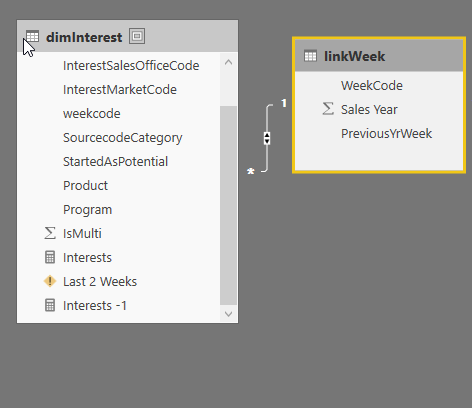
Task: Select the Product field
Action: coord(85,186)
